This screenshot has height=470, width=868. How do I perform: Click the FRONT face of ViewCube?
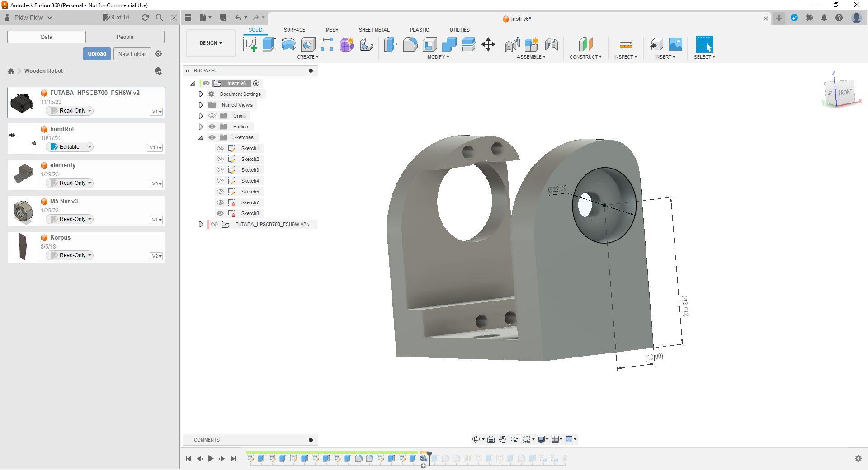click(844, 93)
